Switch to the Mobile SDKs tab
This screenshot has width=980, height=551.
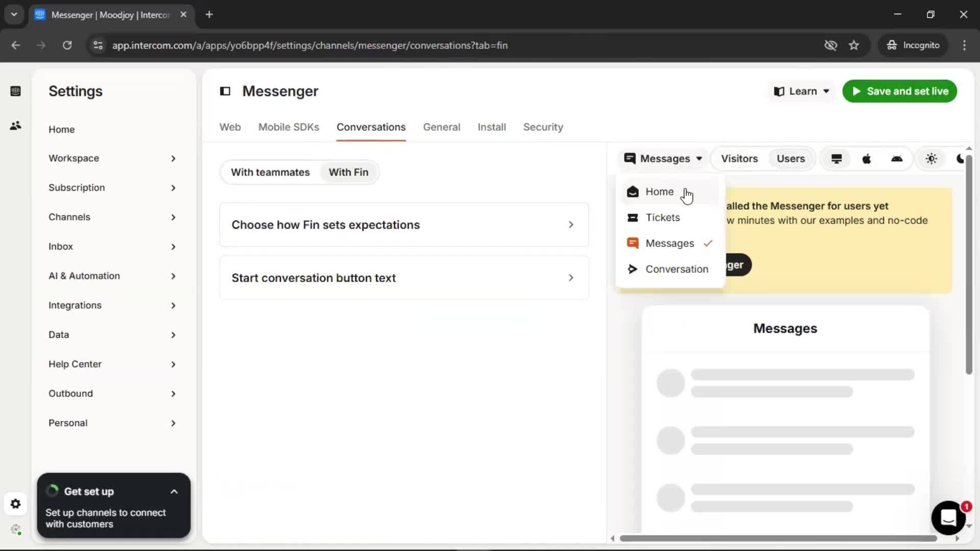(x=288, y=127)
